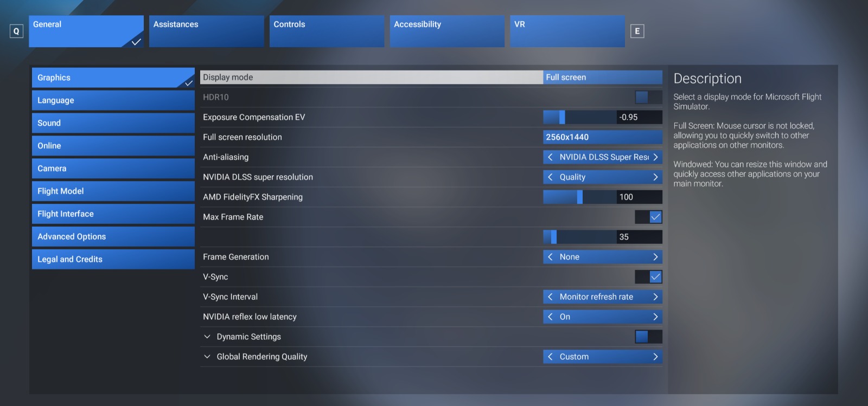Open Legal and Credits
Screen dimensions: 868x406
[113, 260]
